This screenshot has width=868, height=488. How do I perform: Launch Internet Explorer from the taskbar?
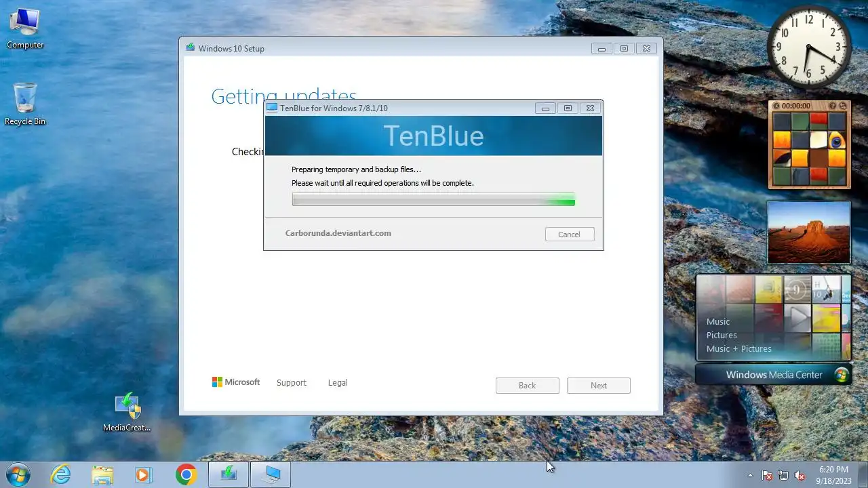point(61,475)
